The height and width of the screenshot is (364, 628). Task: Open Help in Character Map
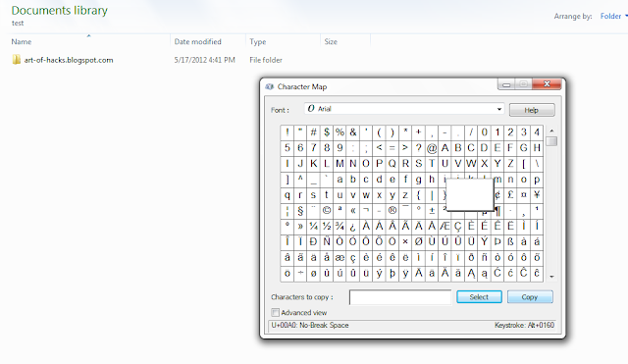[x=532, y=110]
